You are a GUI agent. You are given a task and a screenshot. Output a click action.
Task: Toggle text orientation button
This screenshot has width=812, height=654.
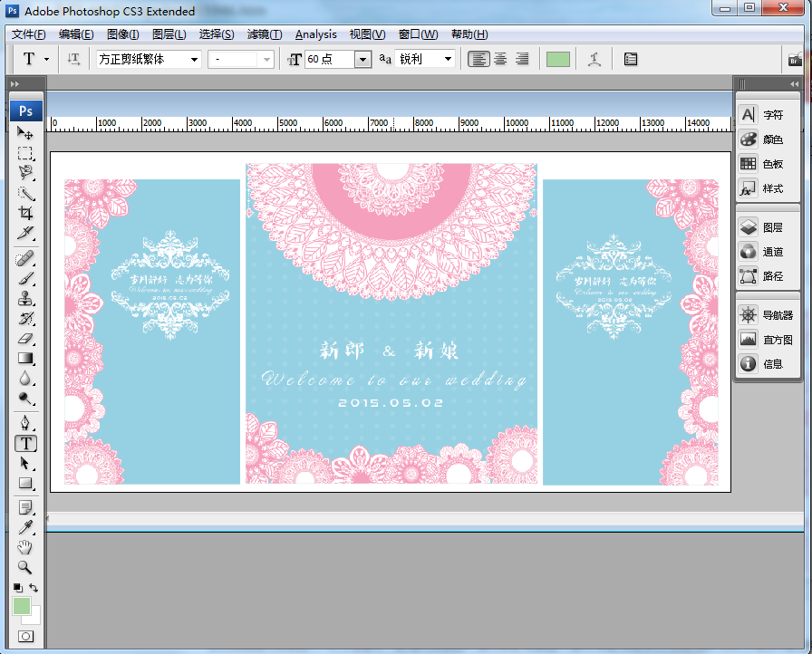73,59
